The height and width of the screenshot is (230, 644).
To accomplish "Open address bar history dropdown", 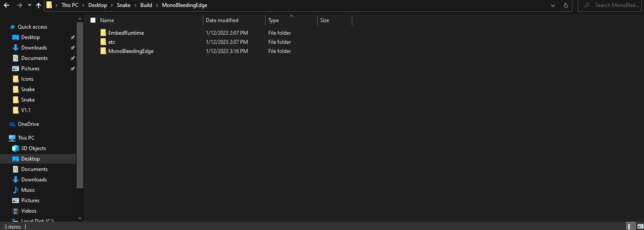I will [x=553, y=6].
